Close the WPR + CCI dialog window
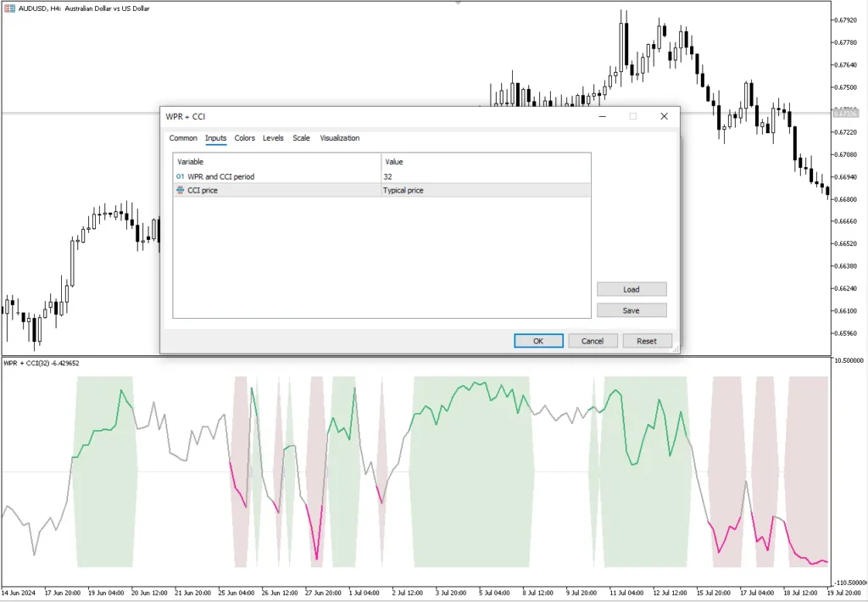The image size is (868, 602). pyautogui.click(x=664, y=116)
